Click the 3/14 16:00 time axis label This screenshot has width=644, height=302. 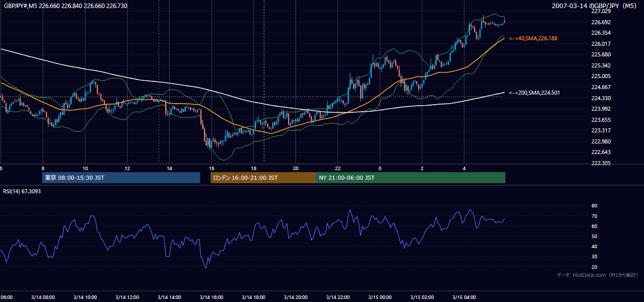coord(212,297)
